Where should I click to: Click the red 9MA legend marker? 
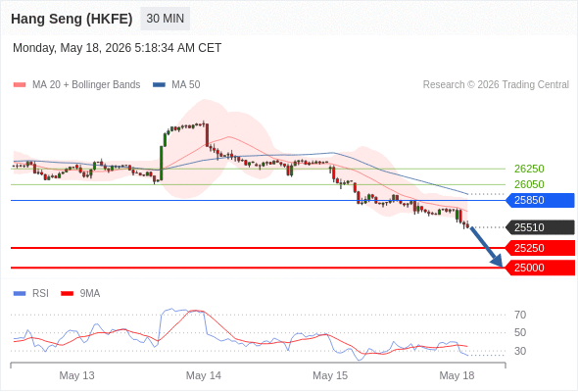[67, 294]
